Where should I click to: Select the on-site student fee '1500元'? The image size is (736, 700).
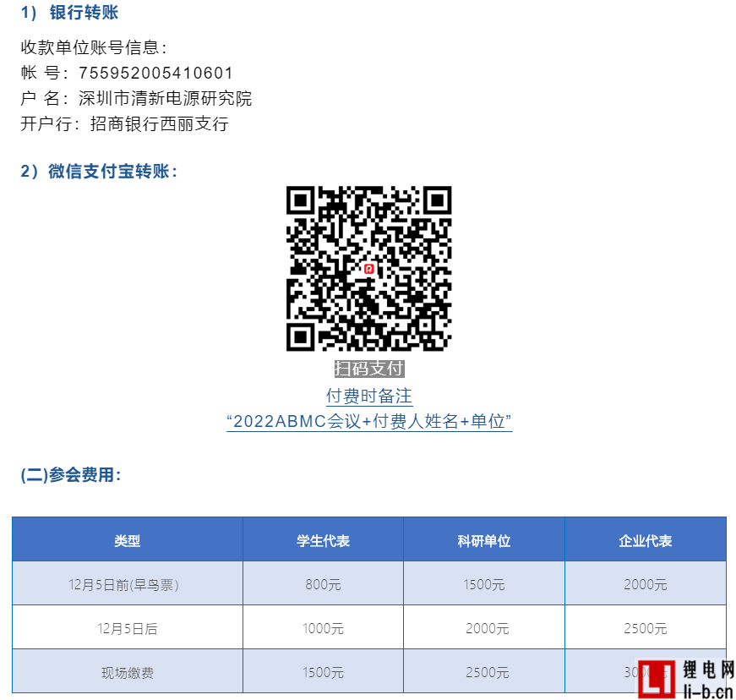(x=323, y=673)
